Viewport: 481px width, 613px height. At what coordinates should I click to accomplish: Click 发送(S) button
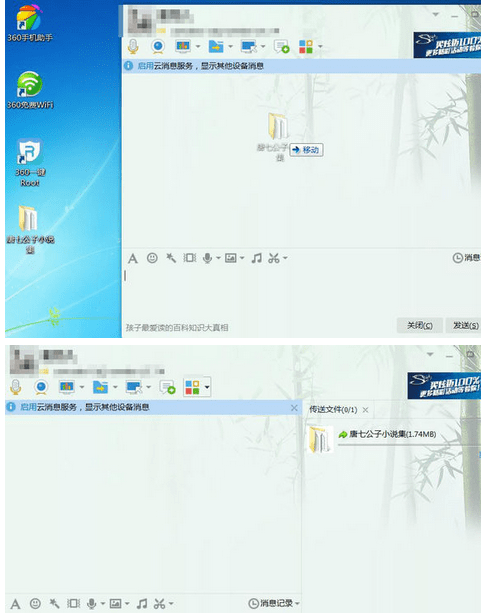pyautogui.click(x=464, y=325)
